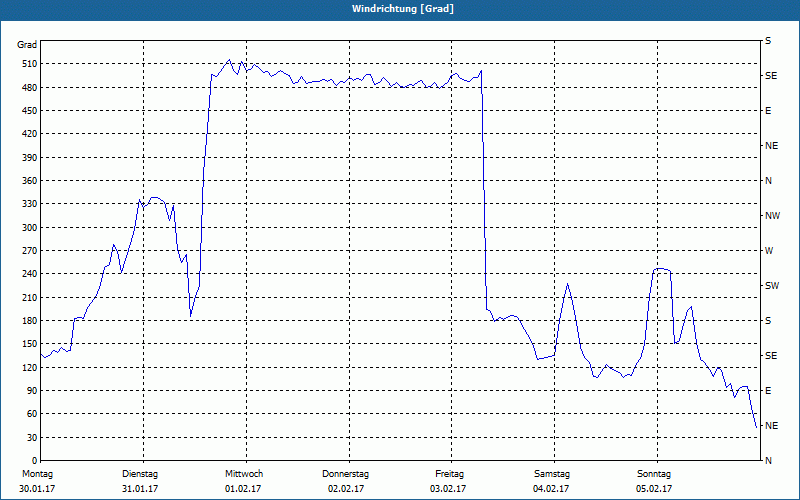Click the SE compass label near 480

point(771,76)
